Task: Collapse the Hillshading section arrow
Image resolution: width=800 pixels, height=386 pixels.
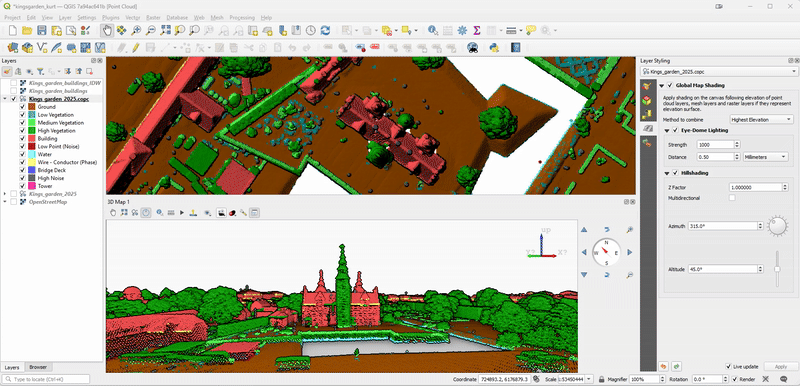Action: (x=668, y=173)
